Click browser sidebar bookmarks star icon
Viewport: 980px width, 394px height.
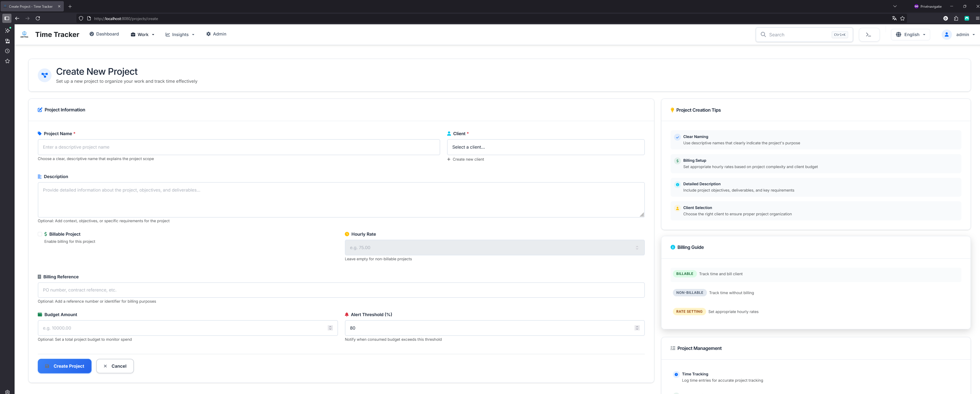(7, 61)
